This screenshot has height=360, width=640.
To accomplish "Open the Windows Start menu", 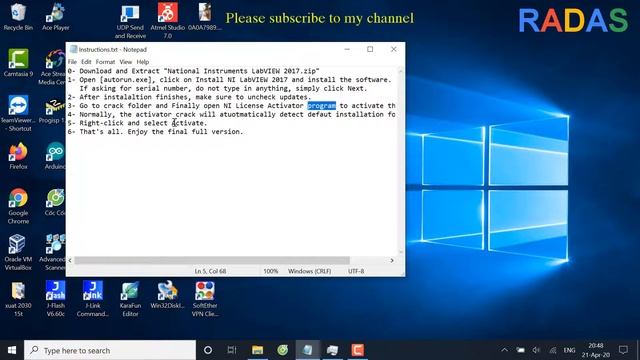I will pyautogui.click(x=12, y=350).
